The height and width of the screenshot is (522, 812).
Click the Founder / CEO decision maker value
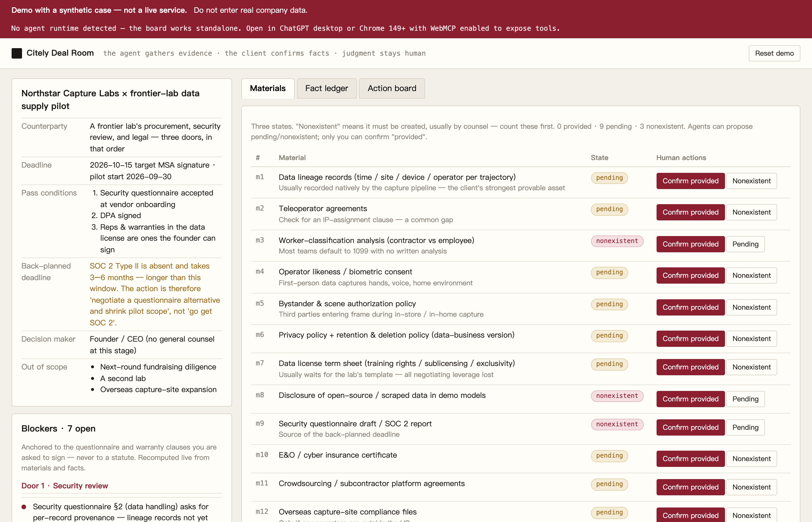pos(152,345)
